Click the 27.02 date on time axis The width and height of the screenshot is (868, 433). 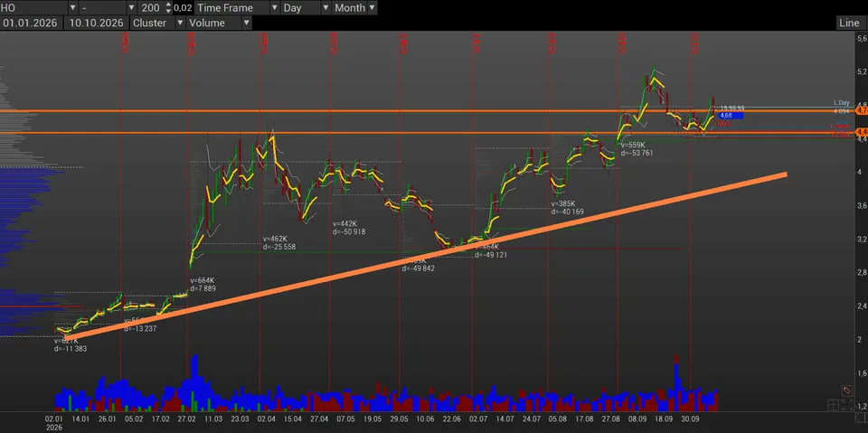point(186,419)
